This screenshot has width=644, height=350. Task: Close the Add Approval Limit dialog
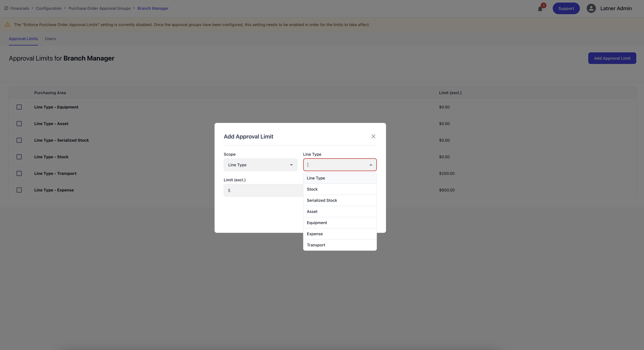pos(373,137)
